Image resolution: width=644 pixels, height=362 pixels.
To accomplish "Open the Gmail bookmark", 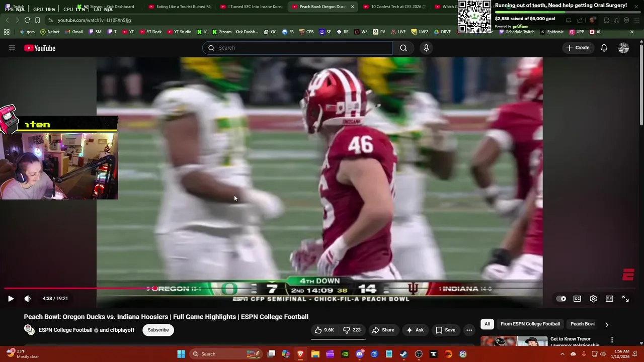I will [74, 32].
